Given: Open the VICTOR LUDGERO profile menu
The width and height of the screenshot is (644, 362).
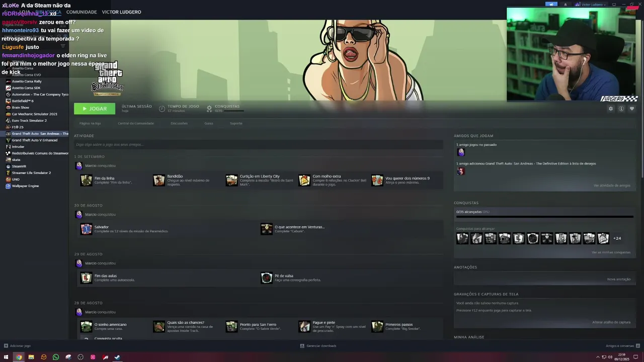Looking at the screenshot, I should click(x=121, y=12).
